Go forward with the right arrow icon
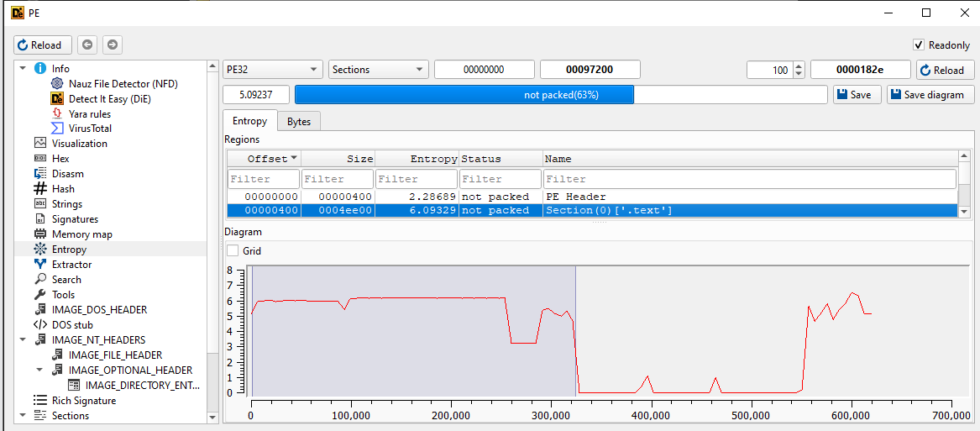980x431 pixels. [113, 45]
